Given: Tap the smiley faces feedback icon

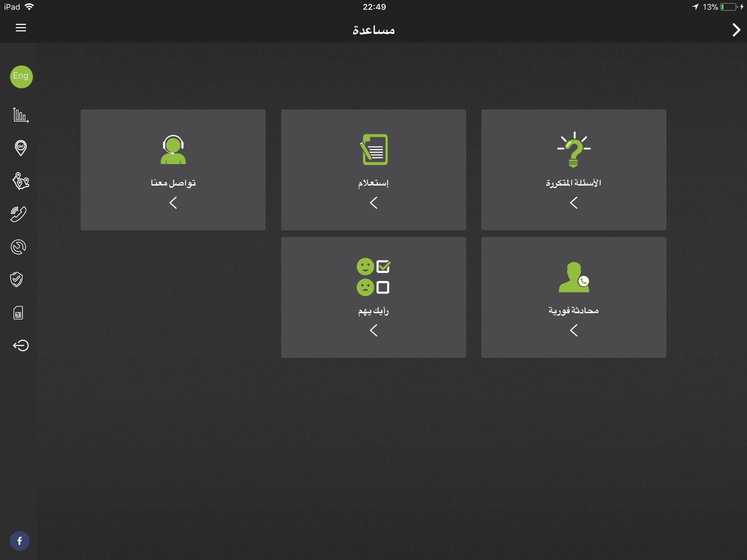Looking at the screenshot, I should (373, 277).
